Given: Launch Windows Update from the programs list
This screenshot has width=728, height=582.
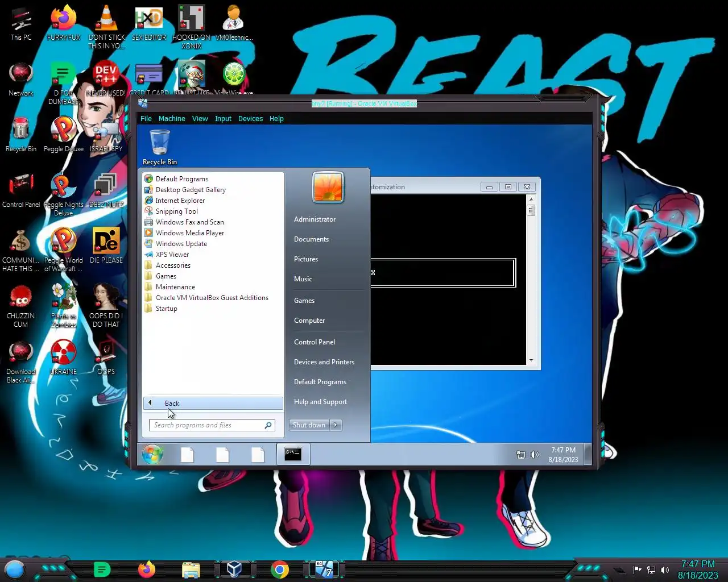Looking at the screenshot, I should (x=213, y=244).
